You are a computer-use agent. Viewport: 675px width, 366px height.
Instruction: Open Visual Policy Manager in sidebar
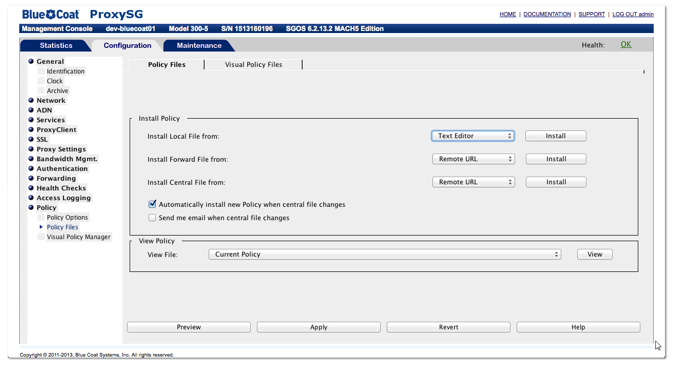(78, 237)
